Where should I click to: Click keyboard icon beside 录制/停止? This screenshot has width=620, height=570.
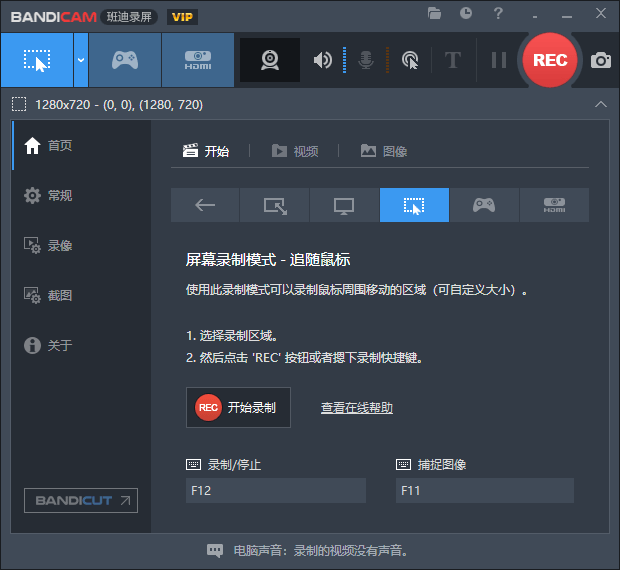coord(194,464)
